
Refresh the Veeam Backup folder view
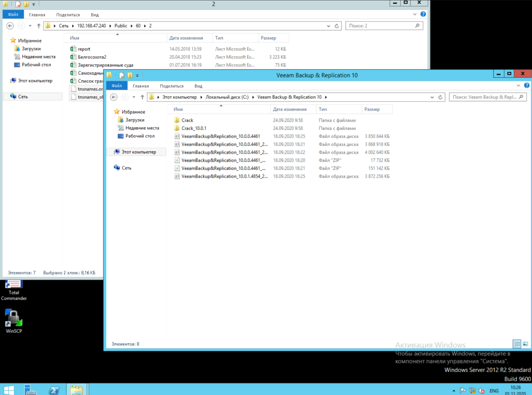440,97
